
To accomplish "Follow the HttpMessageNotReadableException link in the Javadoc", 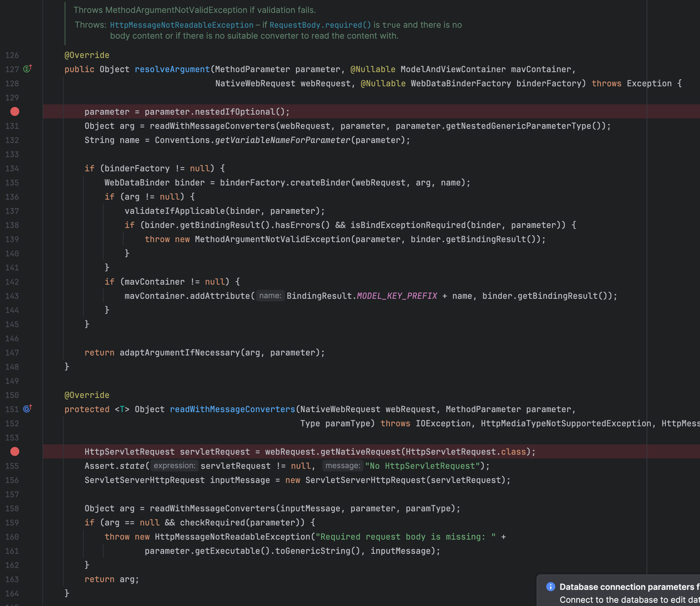I will [182, 25].
